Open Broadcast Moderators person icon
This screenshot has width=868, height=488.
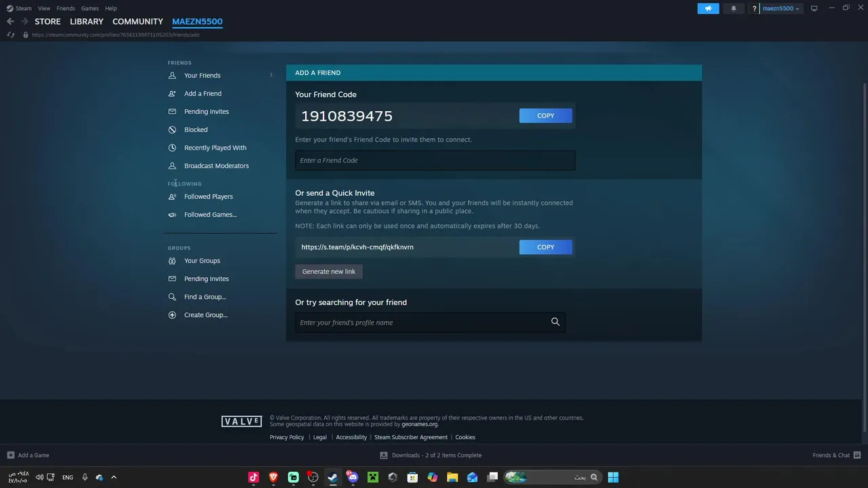coord(172,166)
